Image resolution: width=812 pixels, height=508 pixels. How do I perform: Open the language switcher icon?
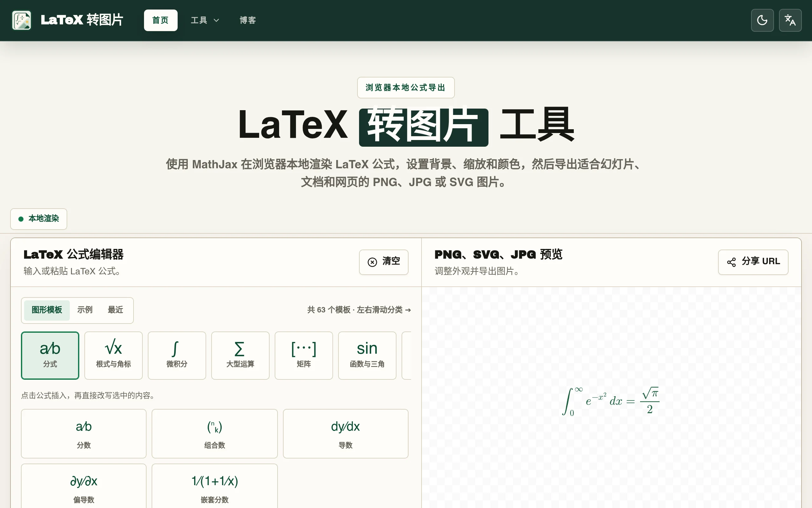coord(790,20)
